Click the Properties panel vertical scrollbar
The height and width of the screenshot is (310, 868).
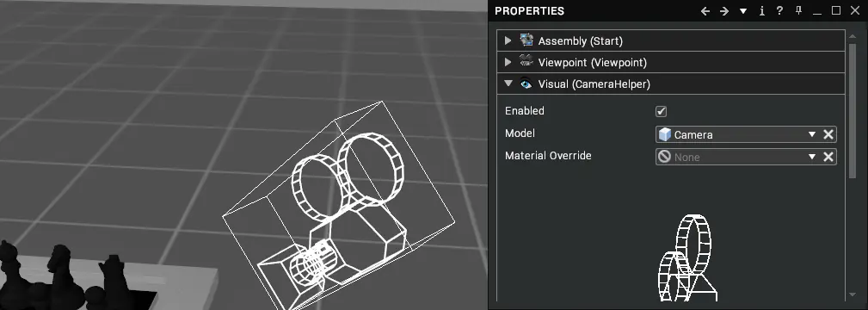coord(853,111)
